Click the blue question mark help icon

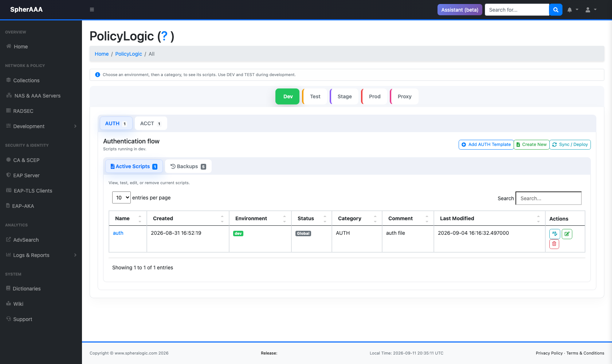point(164,36)
